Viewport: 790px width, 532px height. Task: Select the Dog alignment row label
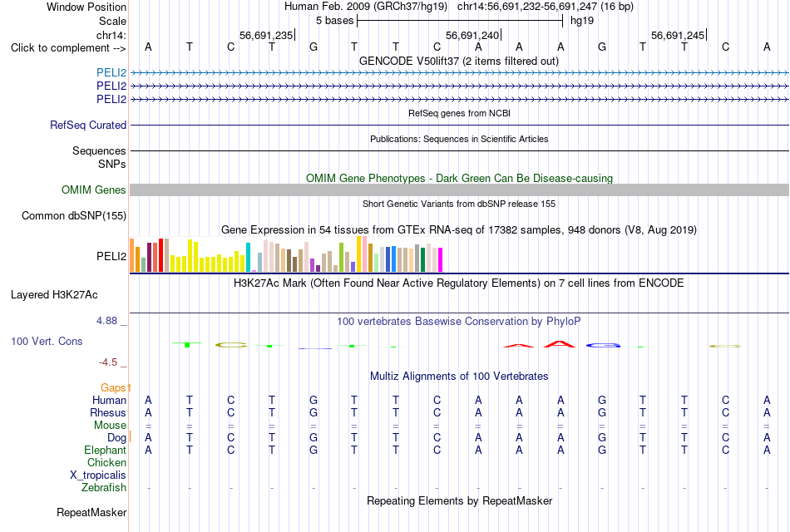click(117, 438)
